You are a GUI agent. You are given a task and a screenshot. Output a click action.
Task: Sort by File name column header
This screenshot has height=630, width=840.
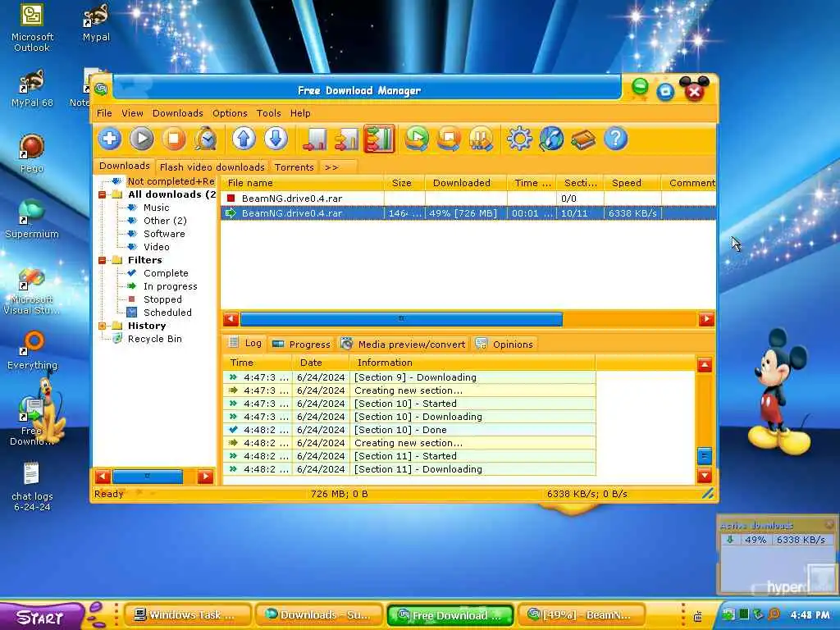pos(303,183)
